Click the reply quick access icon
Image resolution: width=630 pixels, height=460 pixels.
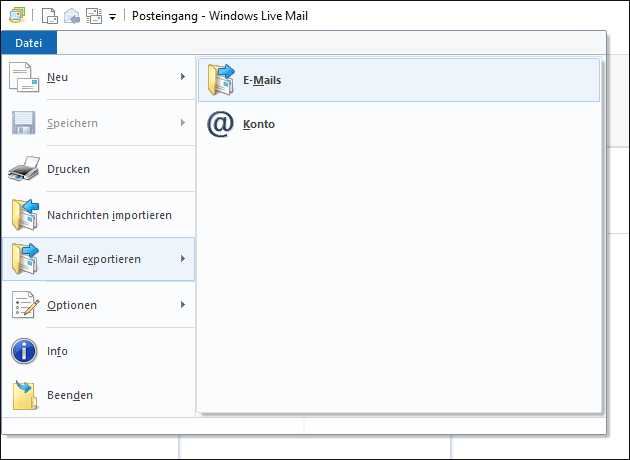coord(72,16)
